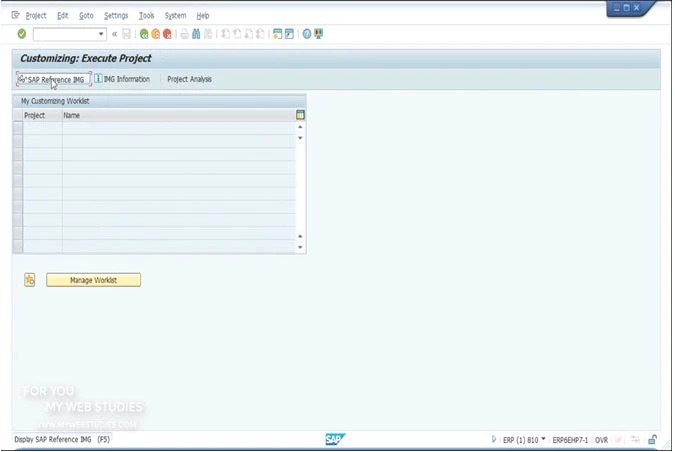Click the First Page icon
This screenshot has width=675, height=452.
225,34
